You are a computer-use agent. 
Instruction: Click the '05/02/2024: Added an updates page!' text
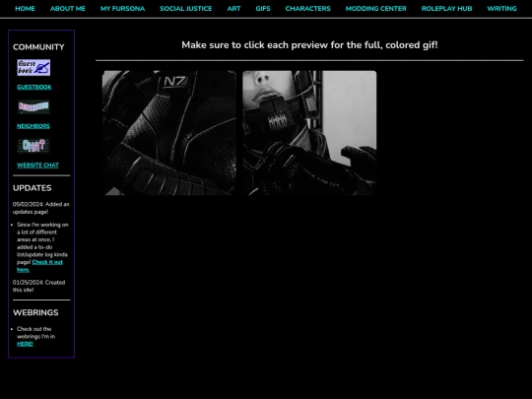click(x=40, y=208)
